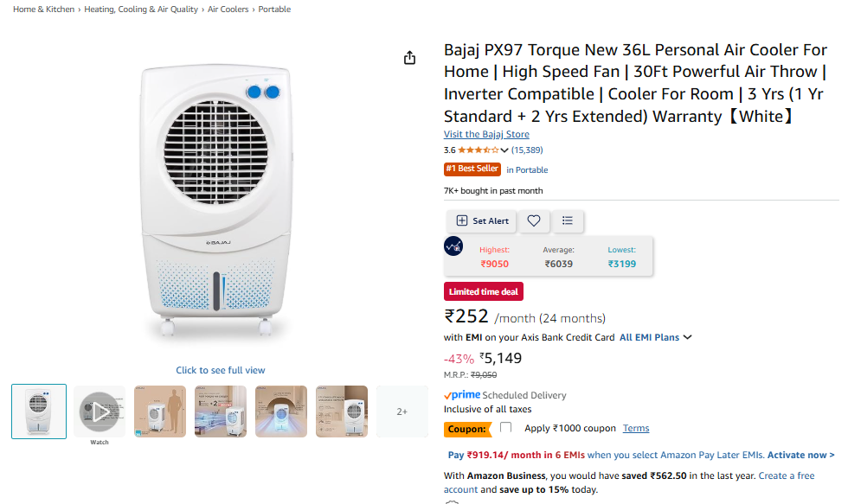848x504 pixels.
Task: Click the share icon above product image
Action: point(410,58)
